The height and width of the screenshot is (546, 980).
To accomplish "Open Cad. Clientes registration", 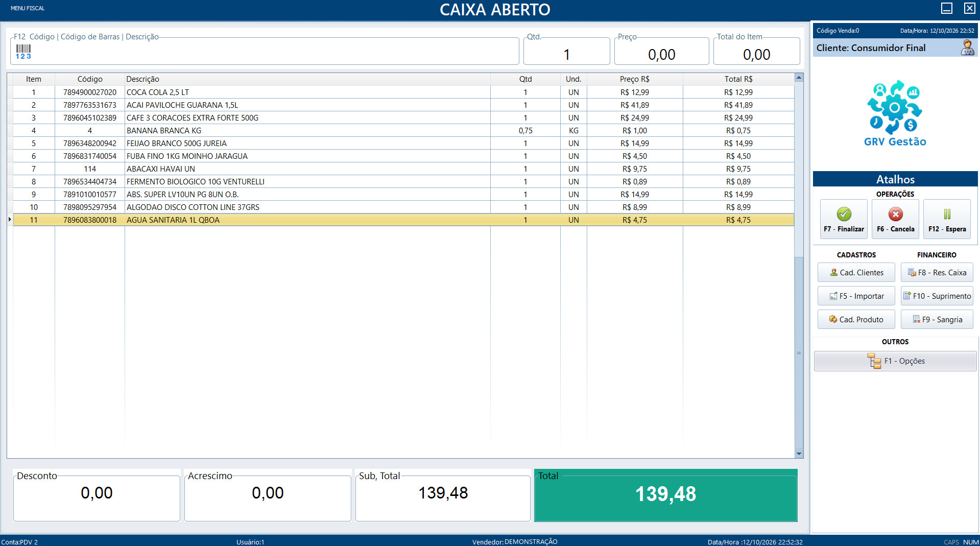I will pyautogui.click(x=856, y=273).
